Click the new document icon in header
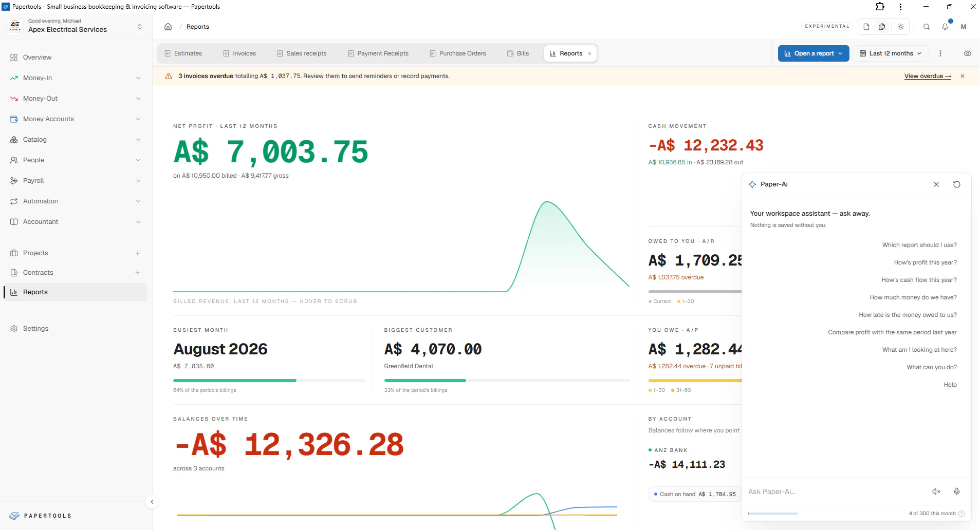Viewport: 980px width, 530px height. click(x=866, y=27)
